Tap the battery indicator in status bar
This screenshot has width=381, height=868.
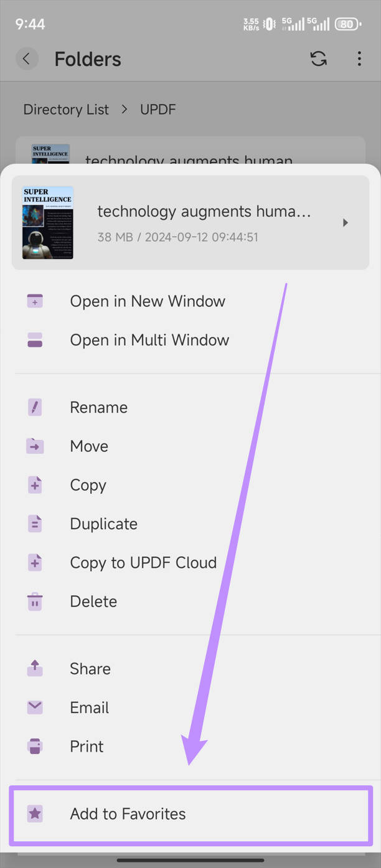tap(347, 24)
